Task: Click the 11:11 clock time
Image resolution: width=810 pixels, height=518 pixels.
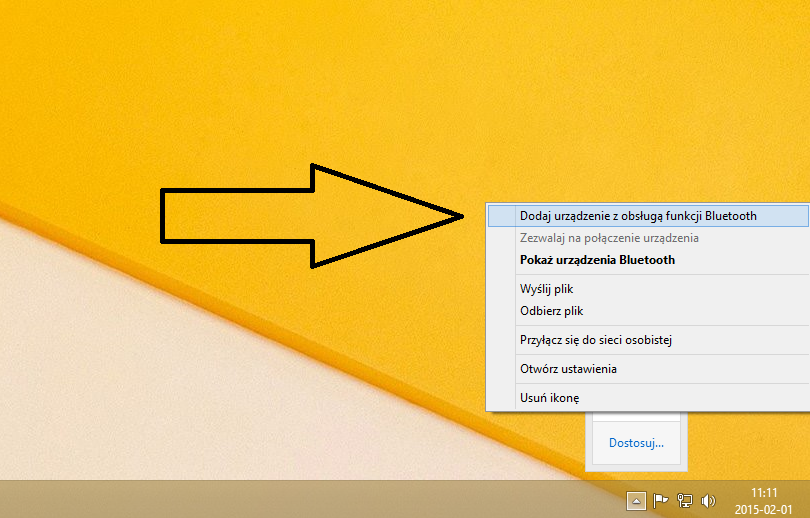Action: click(x=764, y=493)
